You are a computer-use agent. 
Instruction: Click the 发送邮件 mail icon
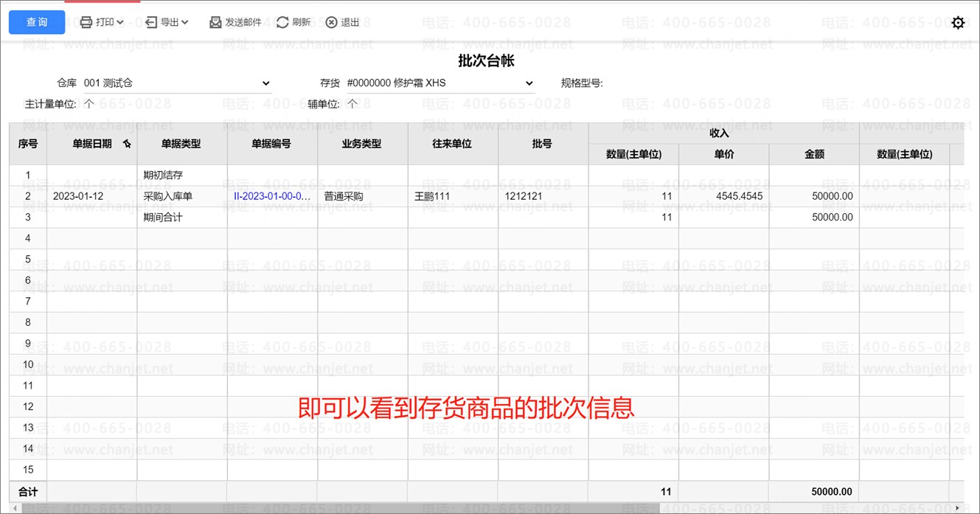point(215,22)
